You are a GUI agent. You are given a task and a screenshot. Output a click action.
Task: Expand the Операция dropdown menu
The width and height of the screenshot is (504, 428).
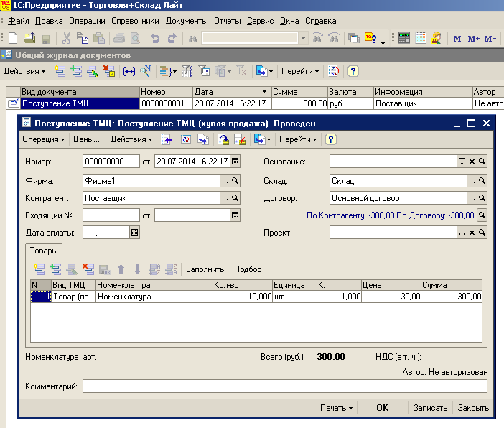point(43,139)
